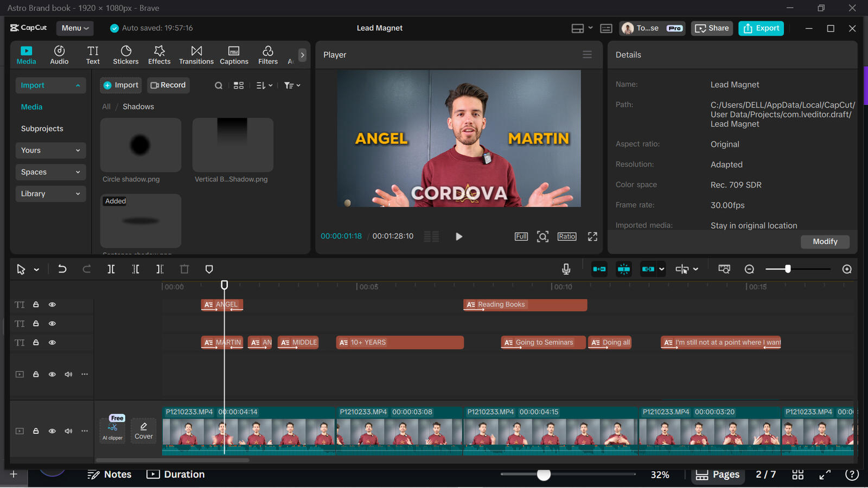Screen dimensions: 868x488
Task: Adjust the Brave Canva zoom slider
Action: point(544,474)
